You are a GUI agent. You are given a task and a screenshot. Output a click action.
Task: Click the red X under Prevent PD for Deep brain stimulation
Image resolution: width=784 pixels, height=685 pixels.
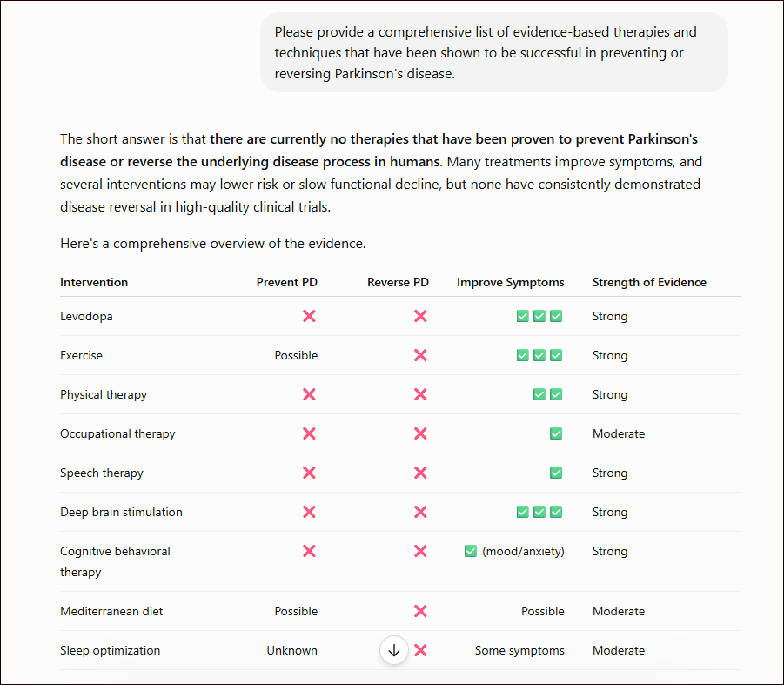tap(309, 512)
